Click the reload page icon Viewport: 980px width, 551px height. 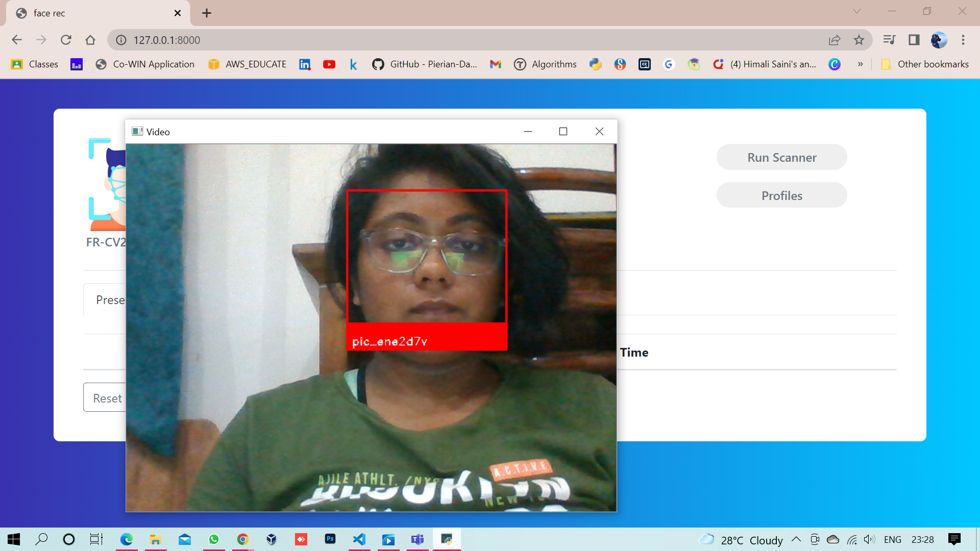pos(66,40)
